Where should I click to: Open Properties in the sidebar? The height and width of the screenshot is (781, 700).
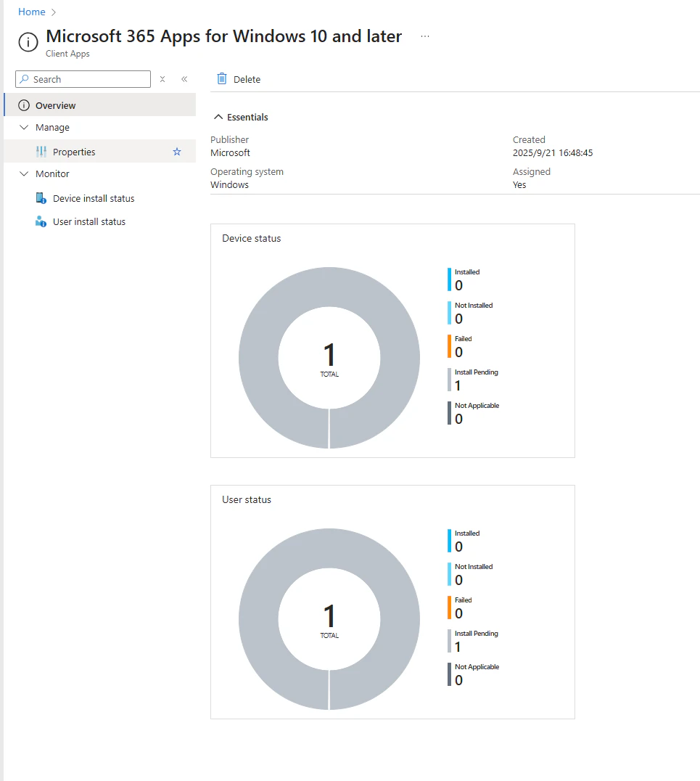[100, 152]
